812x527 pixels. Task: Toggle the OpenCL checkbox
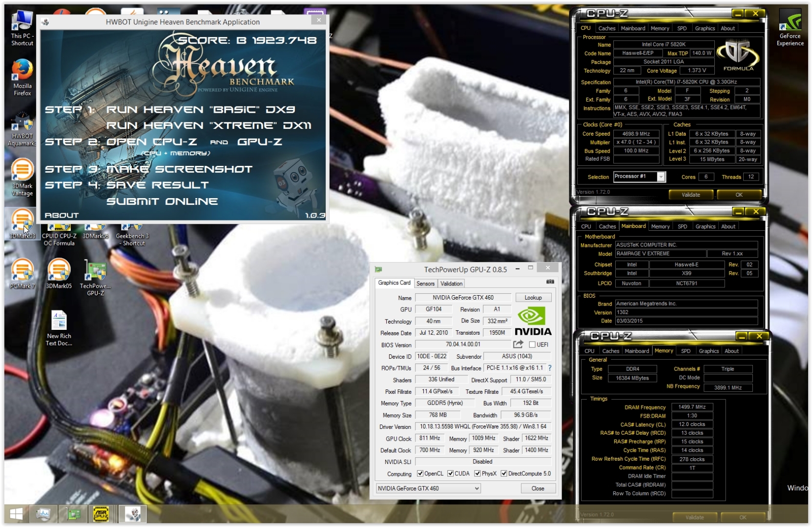tap(420, 474)
